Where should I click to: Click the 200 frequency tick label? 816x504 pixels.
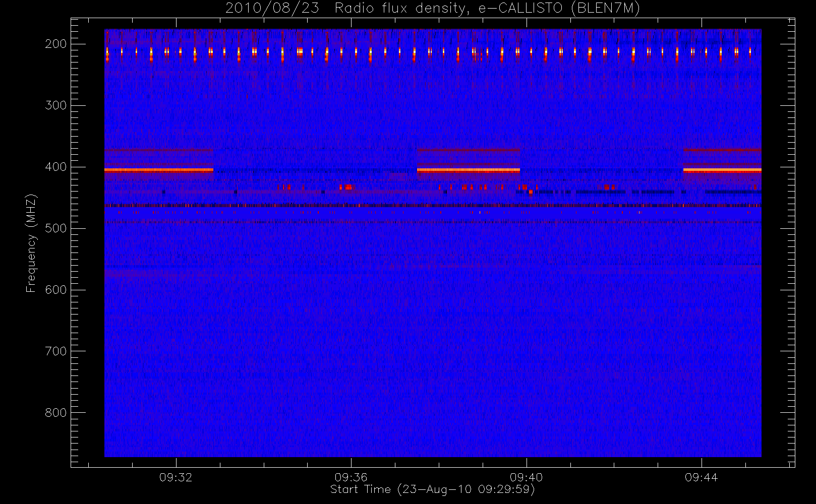click(56, 44)
